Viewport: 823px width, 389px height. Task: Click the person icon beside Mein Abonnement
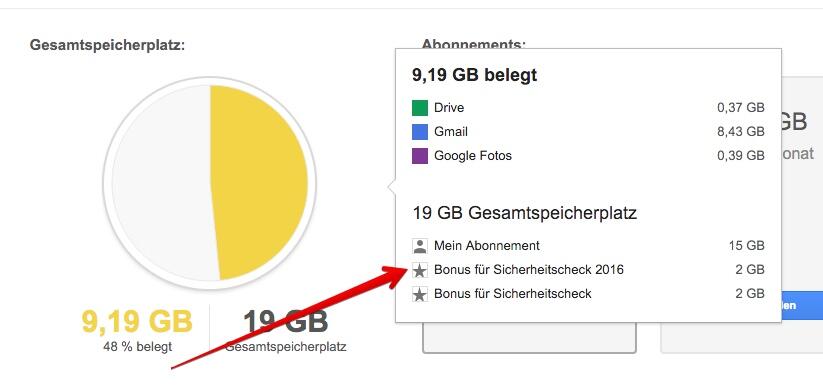pyautogui.click(x=420, y=246)
